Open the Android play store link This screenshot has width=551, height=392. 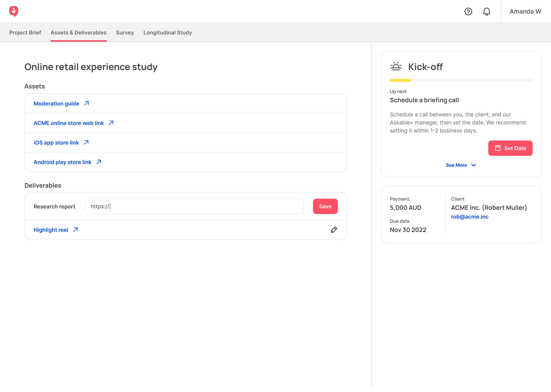[x=63, y=162]
